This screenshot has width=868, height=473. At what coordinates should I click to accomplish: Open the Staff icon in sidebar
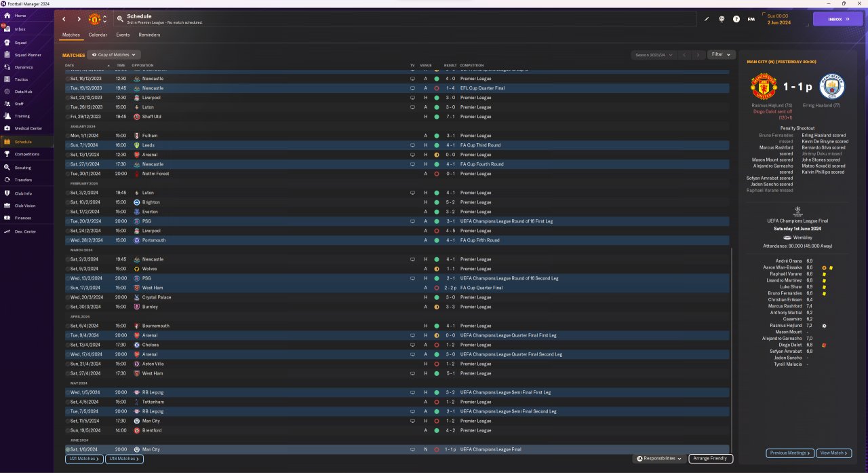coord(6,104)
